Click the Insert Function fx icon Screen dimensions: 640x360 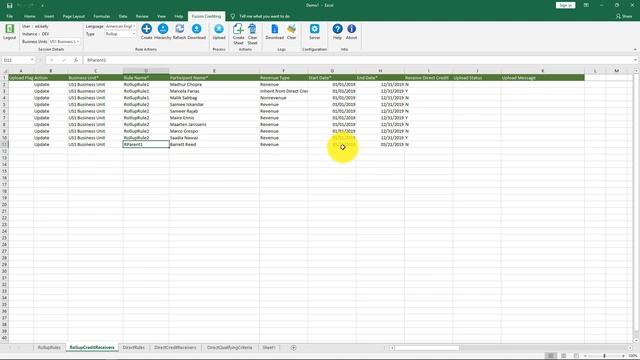(x=76, y=60)
